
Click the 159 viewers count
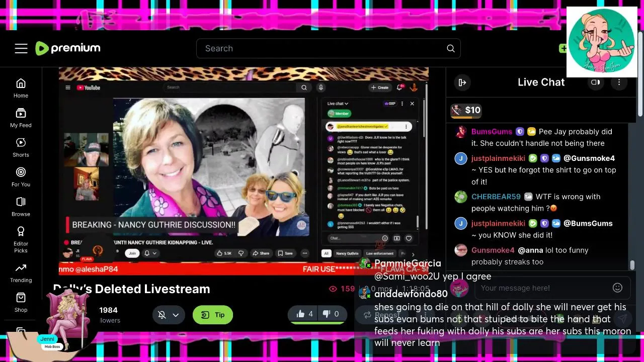tap(342, 289)
